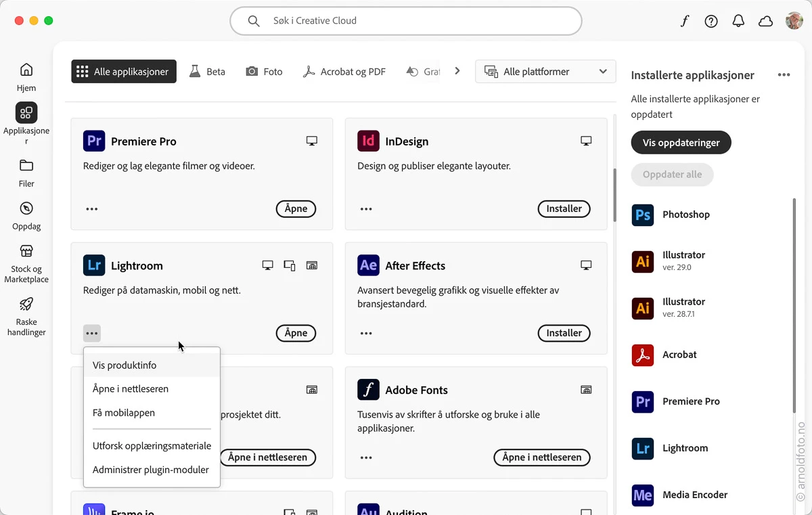This screenshot has width=812, height=515.
Task: Choose Vis produktinfo from menu
Action: coord(152,365)
